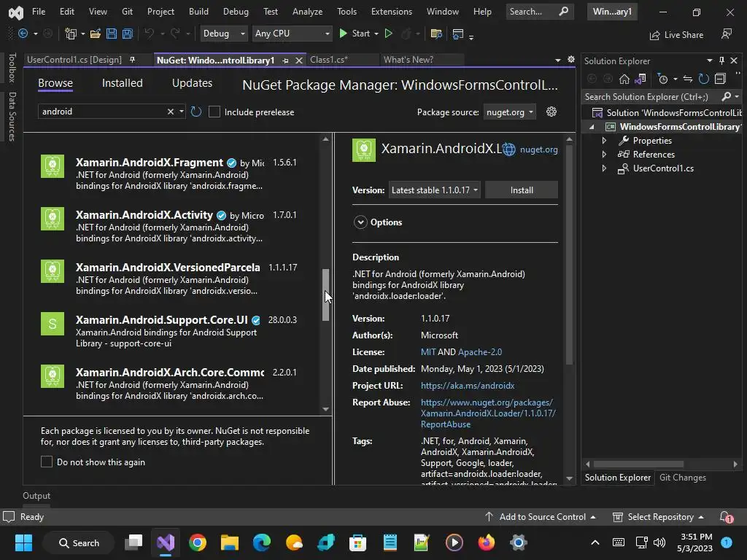Open the Any CPU platform dropdown
The width and height of the screenshot is (747, 560).
tap(292, 34)
